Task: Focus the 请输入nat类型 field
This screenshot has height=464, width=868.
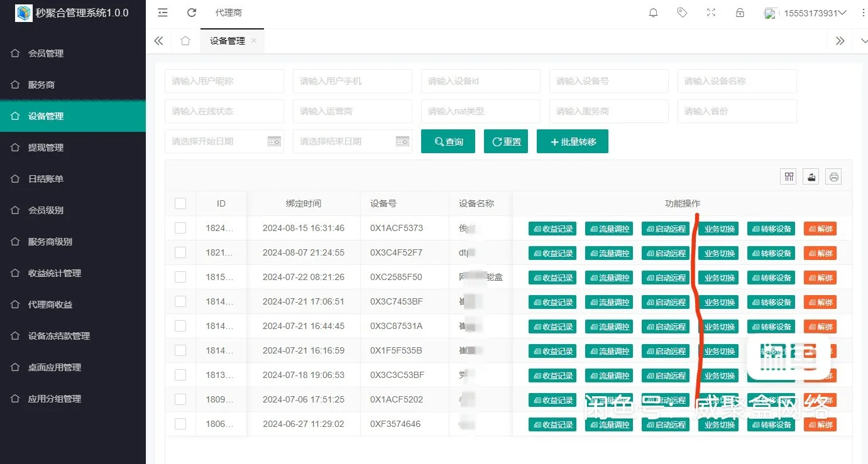Action: (481, 111)
